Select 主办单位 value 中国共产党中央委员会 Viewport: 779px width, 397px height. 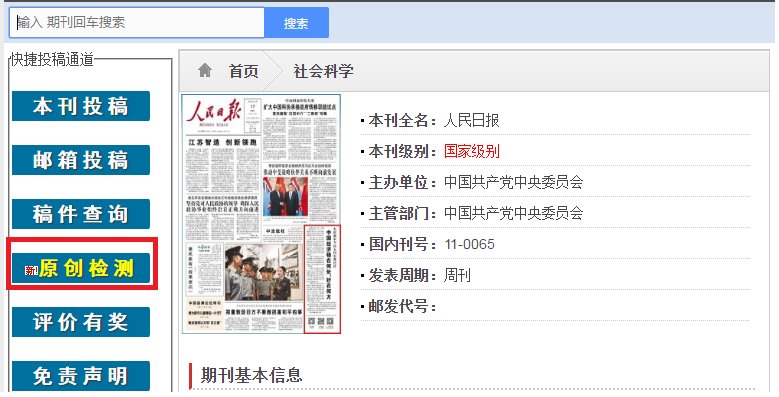pyautogui.click(x=513, y=182)
